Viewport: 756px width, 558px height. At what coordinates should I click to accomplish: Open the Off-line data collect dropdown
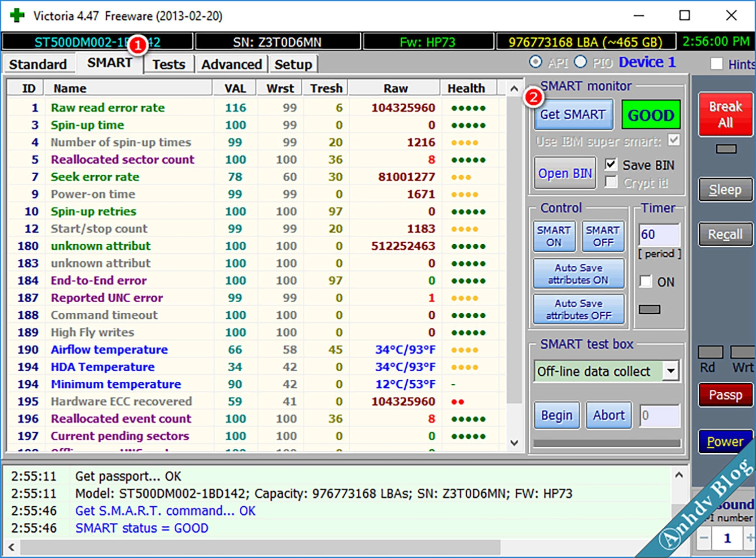[x=670, y=372]
